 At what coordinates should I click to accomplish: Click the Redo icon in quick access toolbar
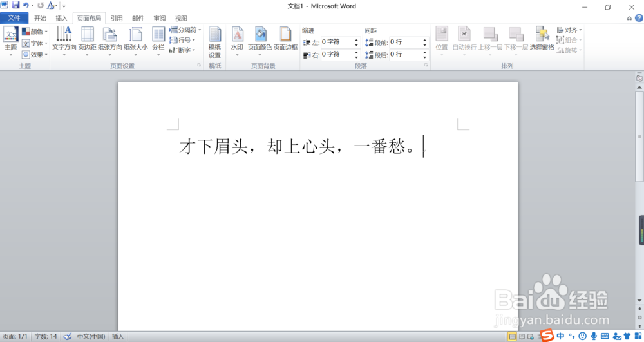point(40,5)
